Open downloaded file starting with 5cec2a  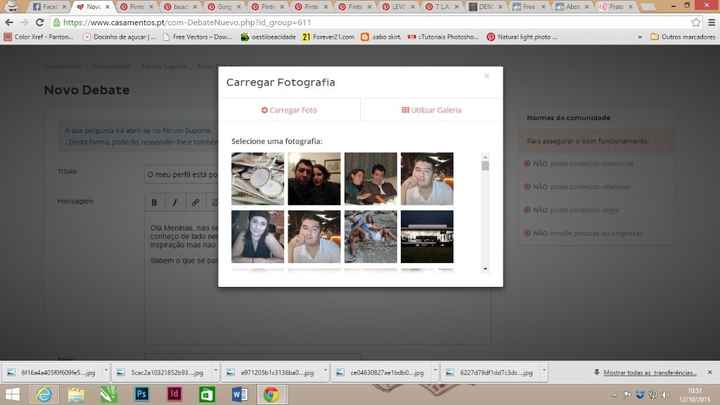click(161, 373)
